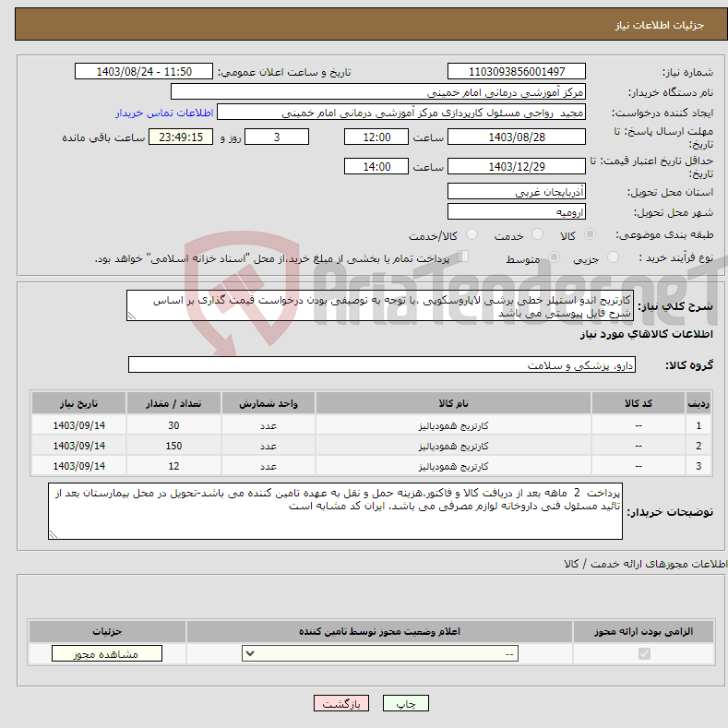Click the جزئیات column header in license table

(107, 631)
